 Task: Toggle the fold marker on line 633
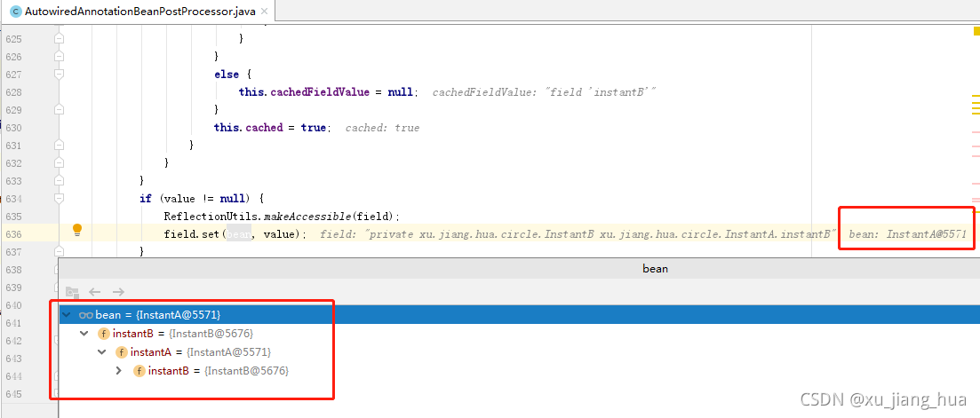coord(59,181)
